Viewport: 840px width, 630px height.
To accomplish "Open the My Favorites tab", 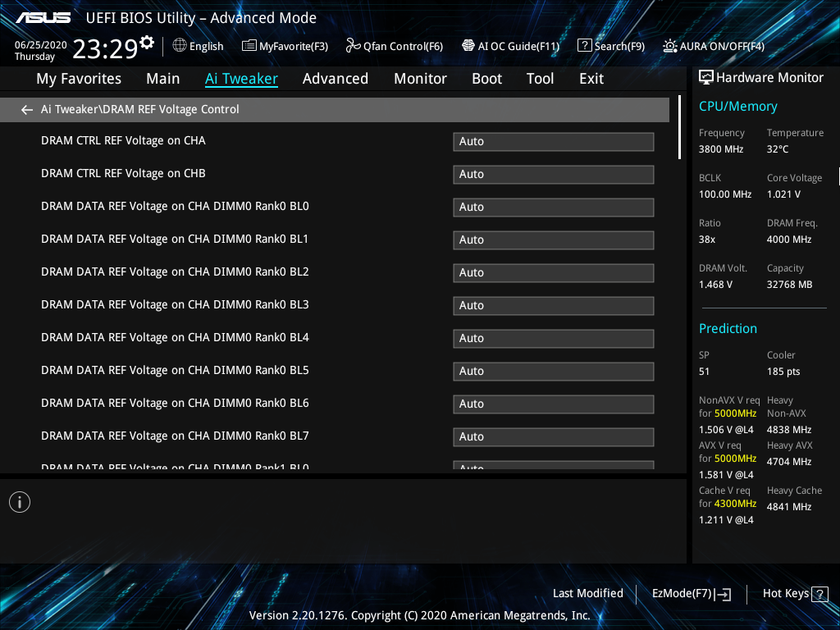I will (79, 79).
